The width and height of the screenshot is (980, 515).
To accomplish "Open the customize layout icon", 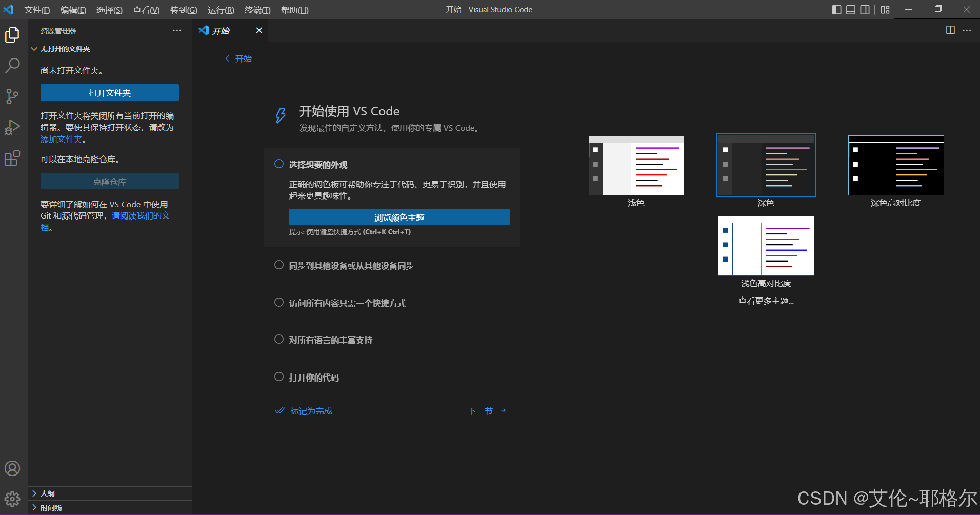I will click(x=885, y=10).
